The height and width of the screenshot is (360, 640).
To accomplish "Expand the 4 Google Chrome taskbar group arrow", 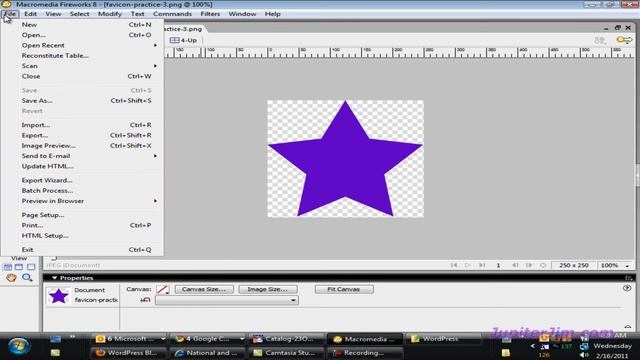I will click(242, 339).
